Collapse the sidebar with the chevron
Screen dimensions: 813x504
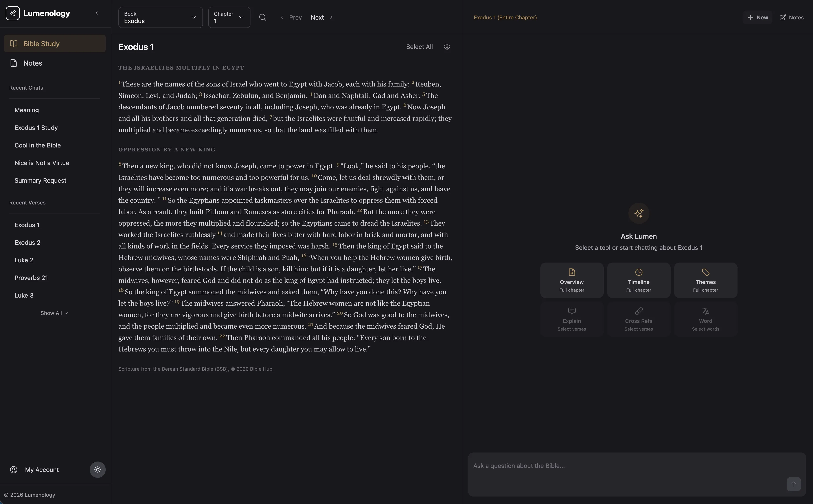coord(96,13)
